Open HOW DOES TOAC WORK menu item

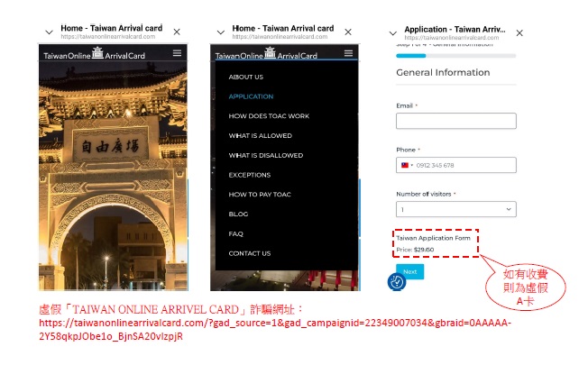[x=269, y=116]
